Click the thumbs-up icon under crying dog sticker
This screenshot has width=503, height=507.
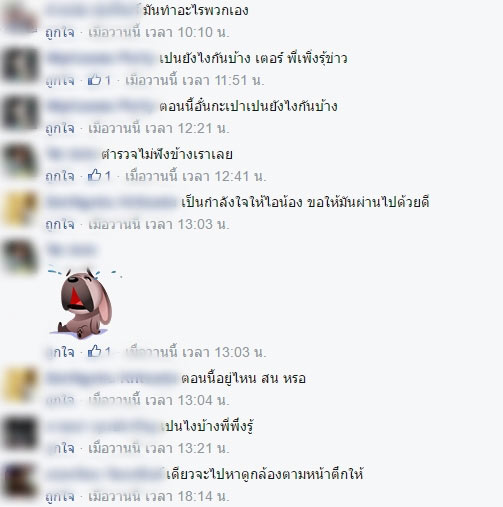point(94,351)
